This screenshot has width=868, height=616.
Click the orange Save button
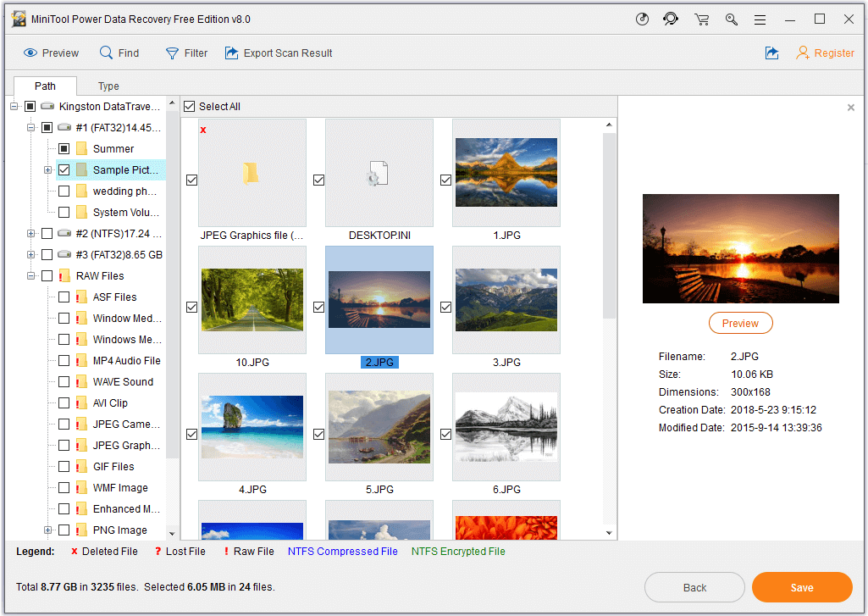(801, 587)
